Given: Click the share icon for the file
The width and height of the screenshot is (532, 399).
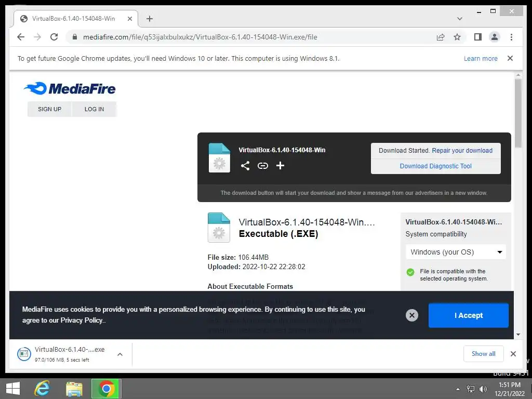Looking at the screenshot, I should 245,166.
